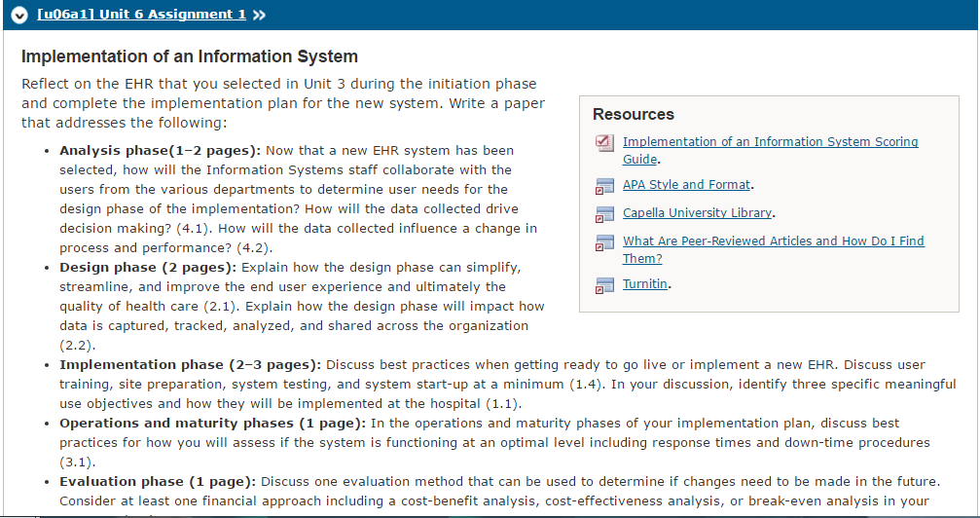980x518 pixels.
Task: Click the Implementation phase bullet heading
Action: (190, 365)
